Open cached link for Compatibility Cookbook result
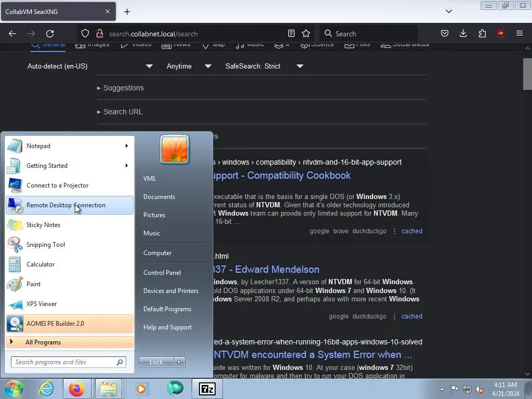Screen dimensions: 532x399 click(x=412, y=231)
